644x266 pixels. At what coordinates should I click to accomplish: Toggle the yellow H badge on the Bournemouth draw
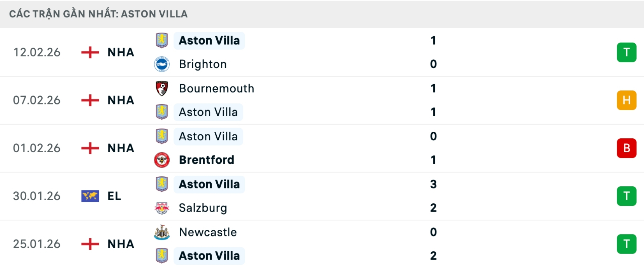(x=627, y=100)
